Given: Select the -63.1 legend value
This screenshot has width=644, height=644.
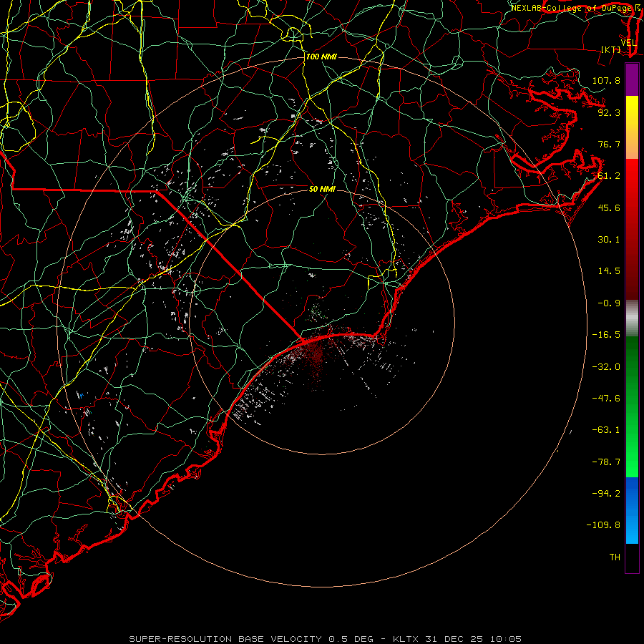Looking at the screenshot, I should click(606, 430).
